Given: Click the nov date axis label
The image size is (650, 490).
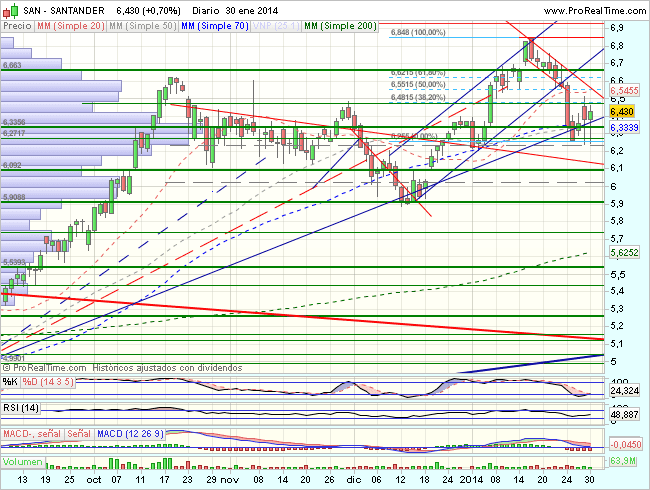Looking at the screenshot, I should click(230, 480).
